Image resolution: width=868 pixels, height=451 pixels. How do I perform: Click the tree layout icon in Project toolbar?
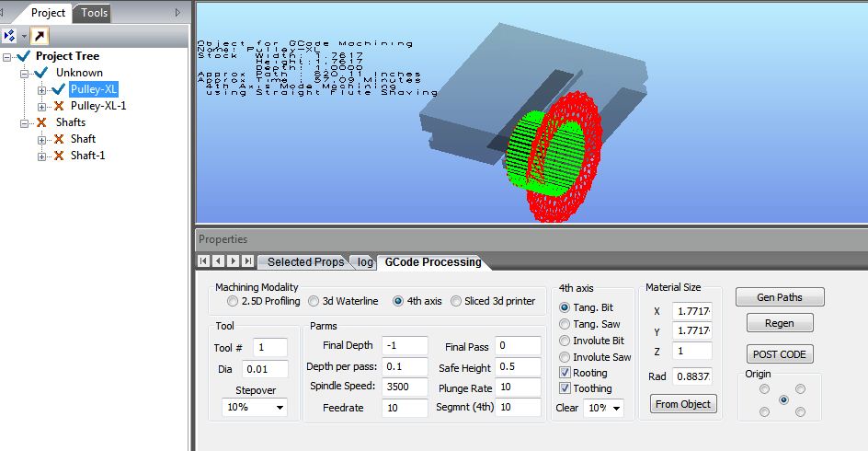pyautogui.click(x=10, y=36)
